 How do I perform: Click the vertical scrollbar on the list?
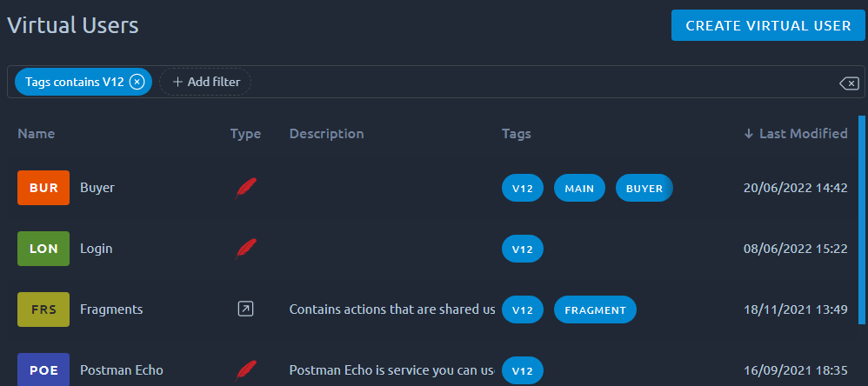pyautogui.click(x=861, y=220)
